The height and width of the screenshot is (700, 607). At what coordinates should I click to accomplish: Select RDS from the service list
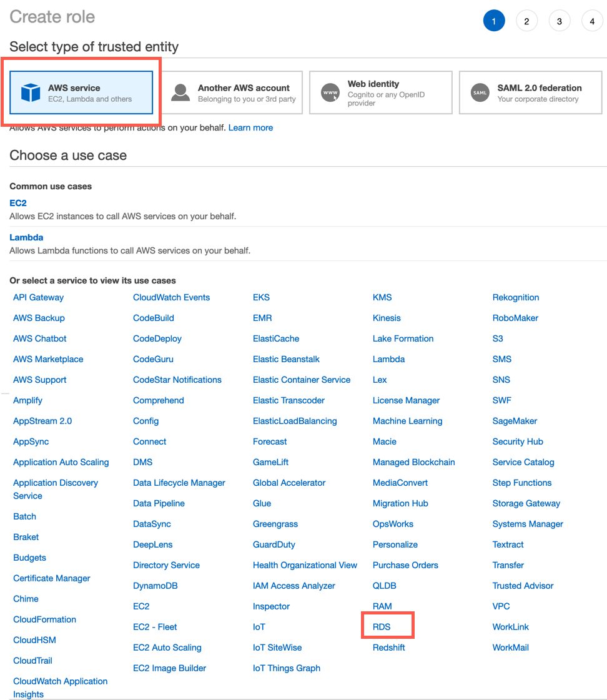click(x=382, y=627)
